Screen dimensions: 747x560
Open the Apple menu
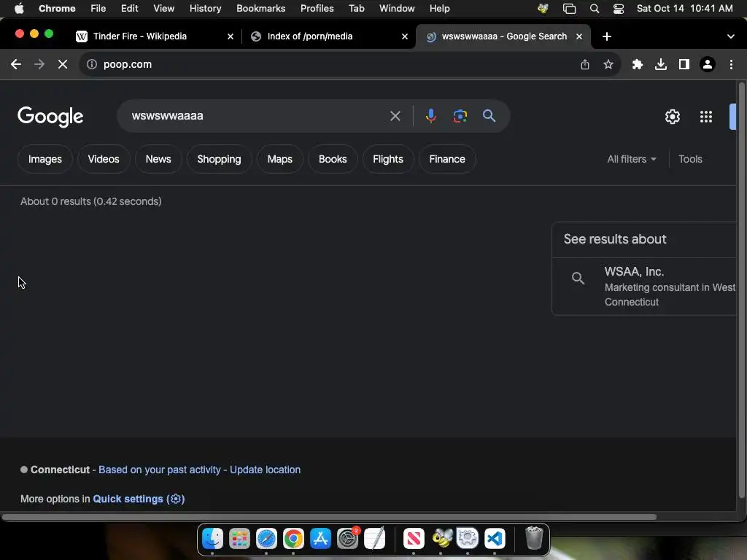click(x=19, y=9)
